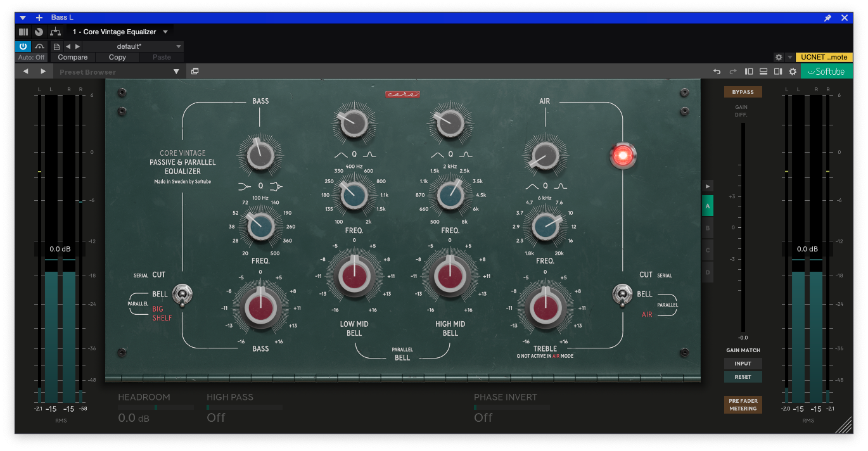Click the HIGH PASS Off value
Image resolution: width=868 pixels, height=451 pixels.
[x=216, y=417]
